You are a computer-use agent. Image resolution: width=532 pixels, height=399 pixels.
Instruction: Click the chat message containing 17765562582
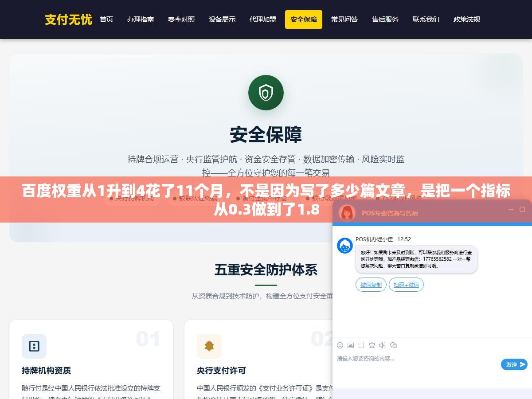(416, 259)
